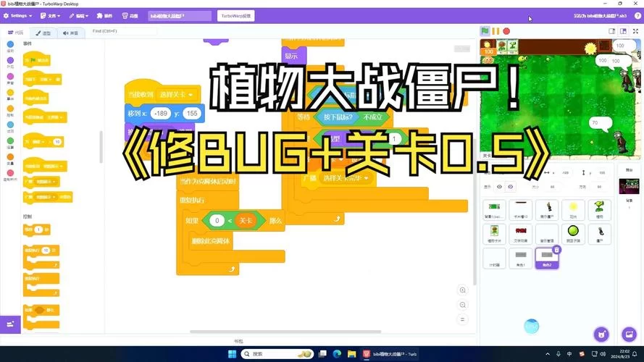Viewport: 644px width, 362px height.
Task: Click the block palette vertical scrollbar
Action: 101,147
